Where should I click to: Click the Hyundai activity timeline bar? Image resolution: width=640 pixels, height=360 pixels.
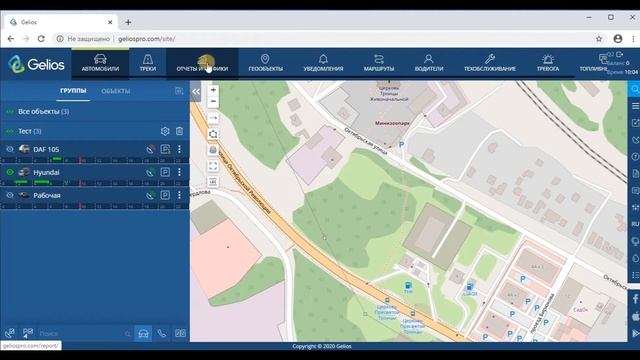94,183
